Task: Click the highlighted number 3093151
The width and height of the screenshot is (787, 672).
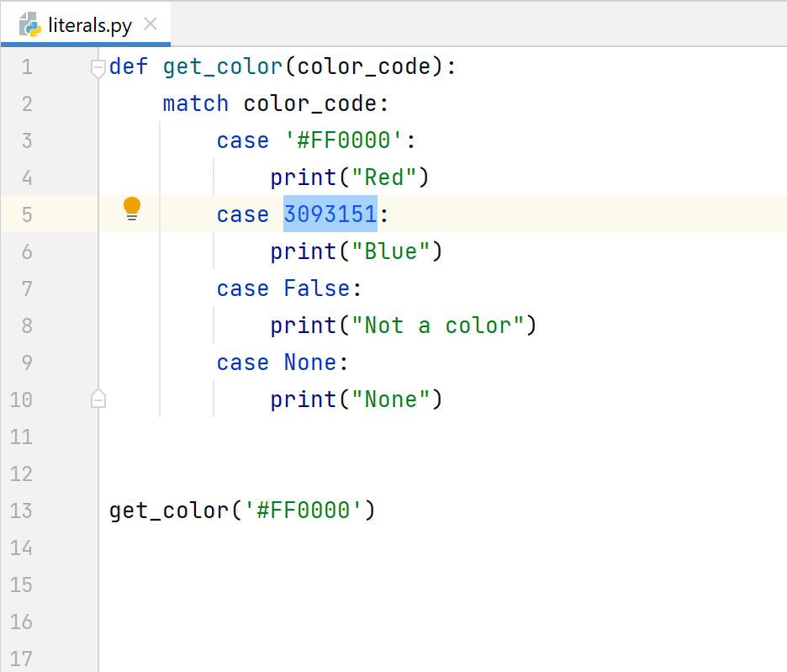Action: pyautogui.click(x=330, y=214)
